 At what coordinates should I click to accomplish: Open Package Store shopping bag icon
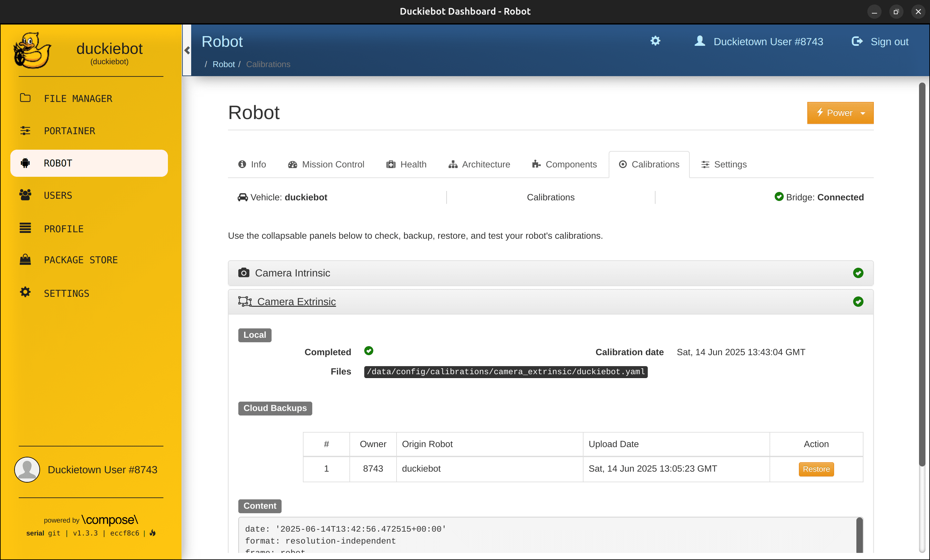pos(25,259)
